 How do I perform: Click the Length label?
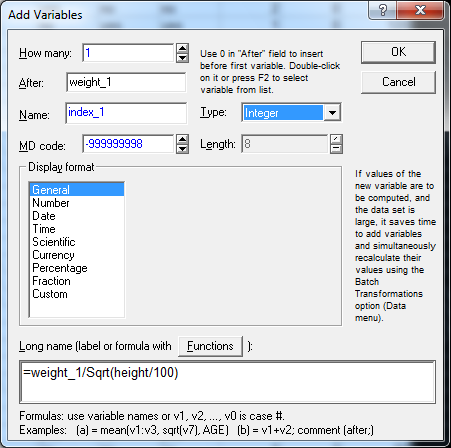pos(218,144)
